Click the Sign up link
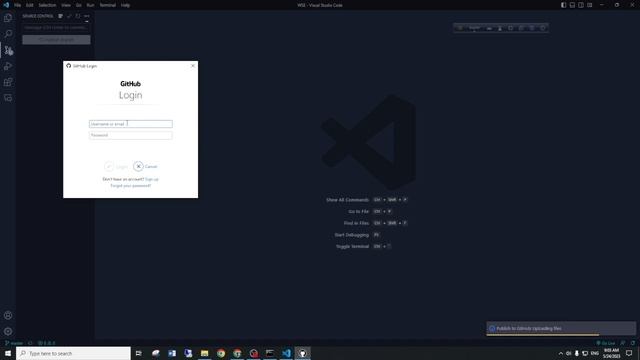640x360 pixels. tap(152, 179)
